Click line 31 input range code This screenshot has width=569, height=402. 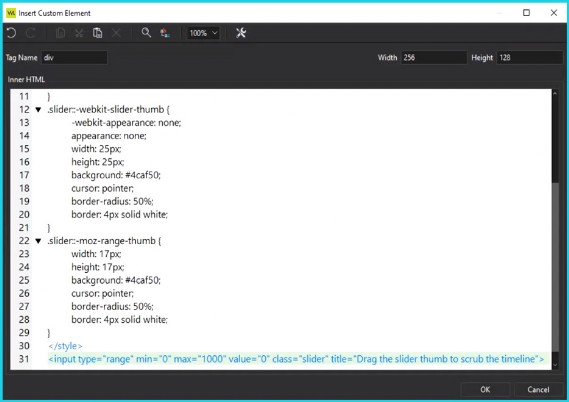pos(296,359)
